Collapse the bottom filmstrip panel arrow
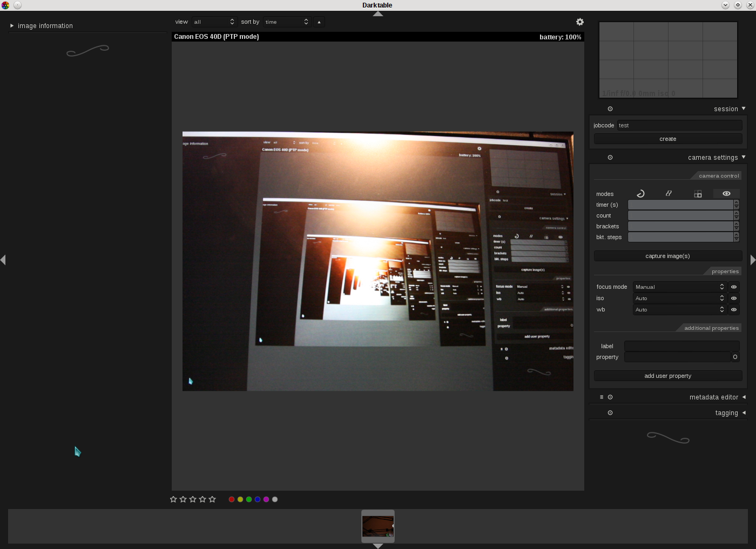756x549 pixels. (378, 546)
